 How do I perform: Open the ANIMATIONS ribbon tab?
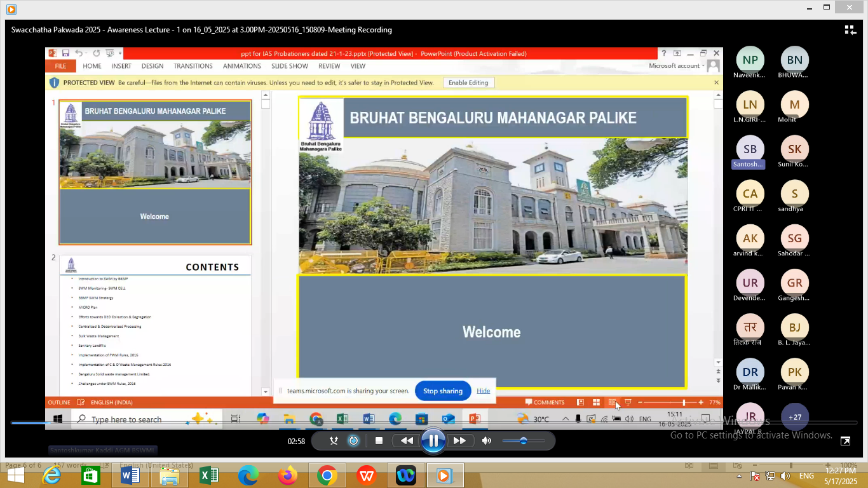click(x=242, y=66)
